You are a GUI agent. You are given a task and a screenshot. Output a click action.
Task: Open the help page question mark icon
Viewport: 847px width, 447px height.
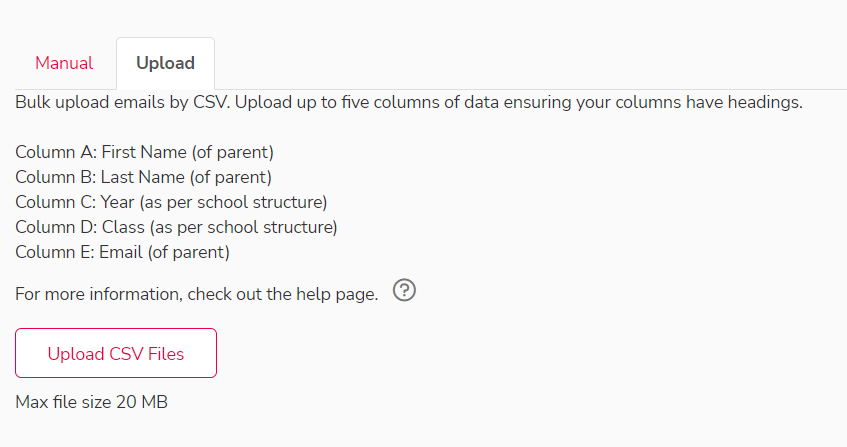click(404, 290)
